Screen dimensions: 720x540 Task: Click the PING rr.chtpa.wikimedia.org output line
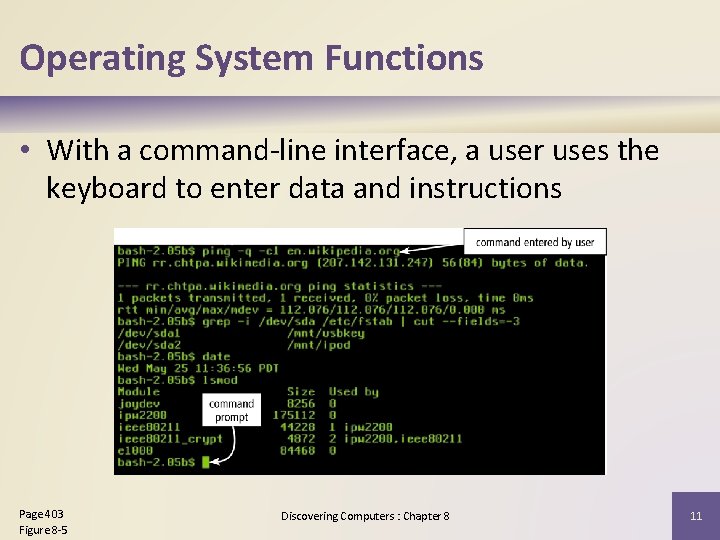[x=353, y=263]
